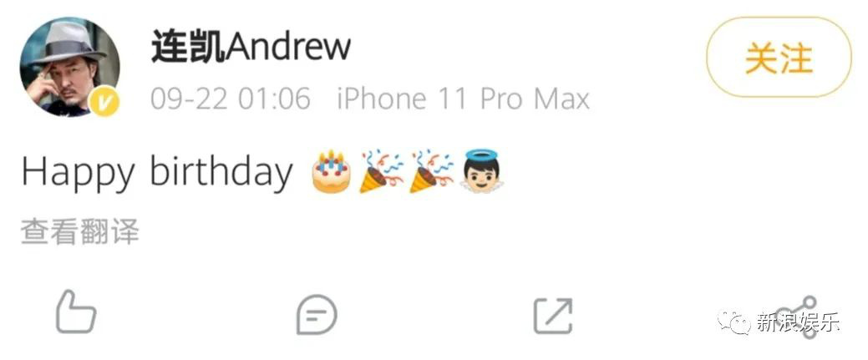Open profile via 连凯Andrew username
Image resolution: width=868 pixels, height=360 pixels.
[251, 46]
